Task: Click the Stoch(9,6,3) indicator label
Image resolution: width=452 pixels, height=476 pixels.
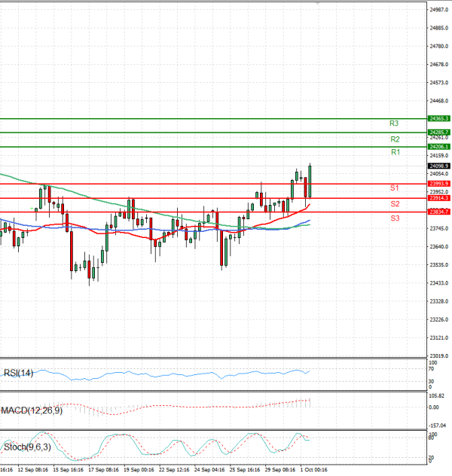Action: click(x=26, y=447)
